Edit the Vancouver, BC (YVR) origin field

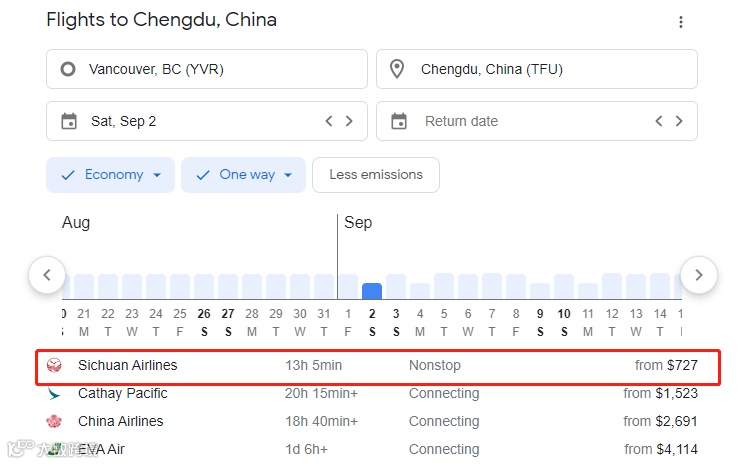pyautogui.click(x=220, y=69)
